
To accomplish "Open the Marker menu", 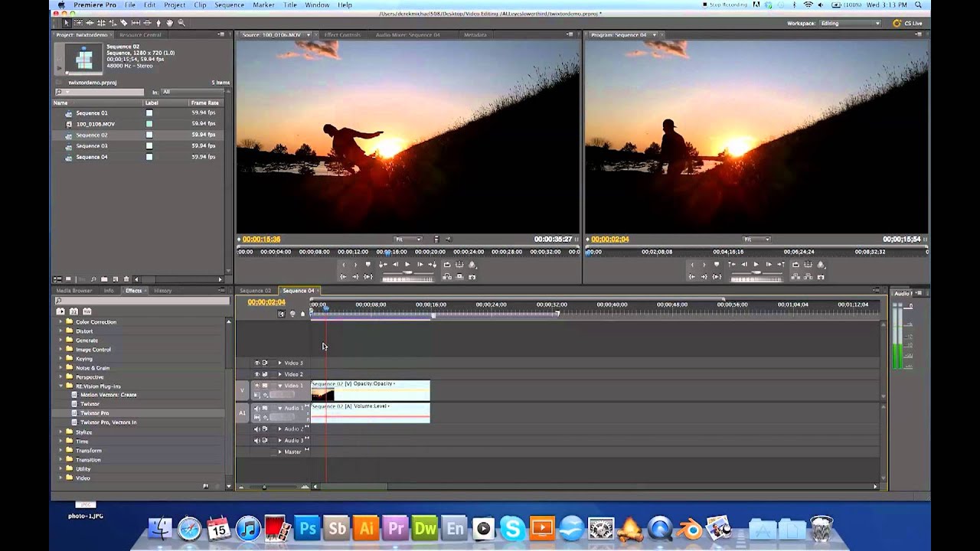I will click(x=263, y=5).
